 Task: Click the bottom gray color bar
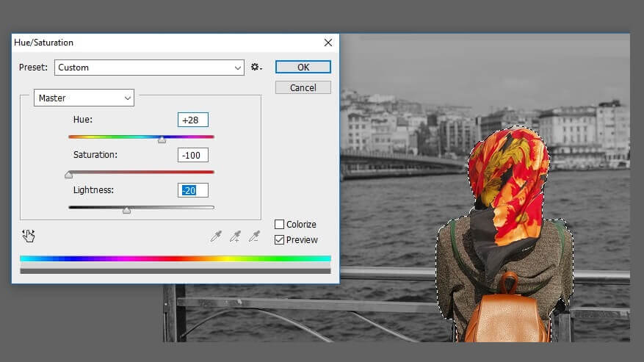tap(176, 271)
